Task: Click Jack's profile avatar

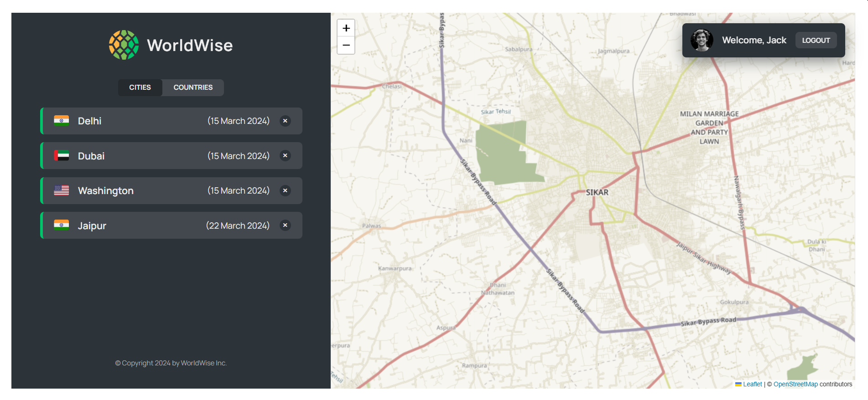Action: tap(702, 40)
